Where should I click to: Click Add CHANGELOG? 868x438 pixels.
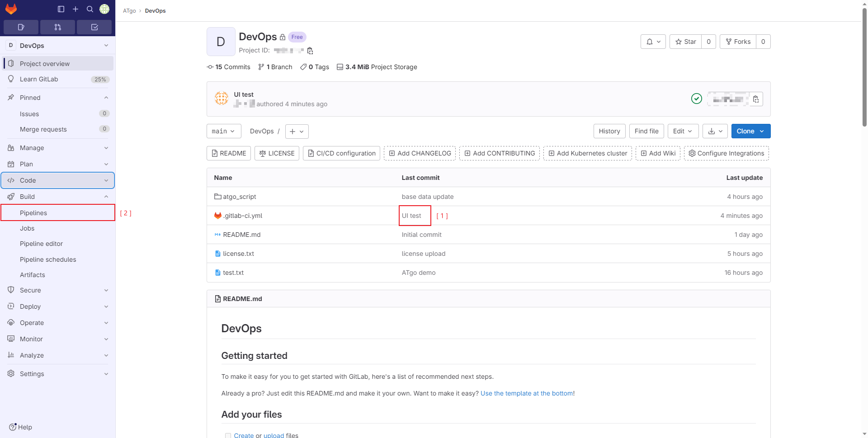click(420, 153)
